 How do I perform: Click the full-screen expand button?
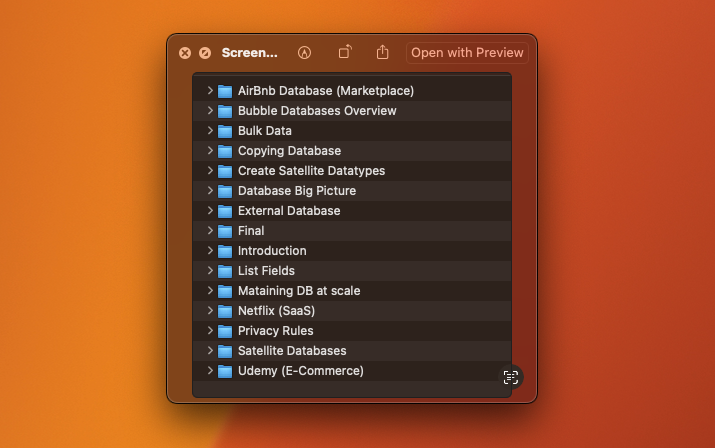coord(205,53)
